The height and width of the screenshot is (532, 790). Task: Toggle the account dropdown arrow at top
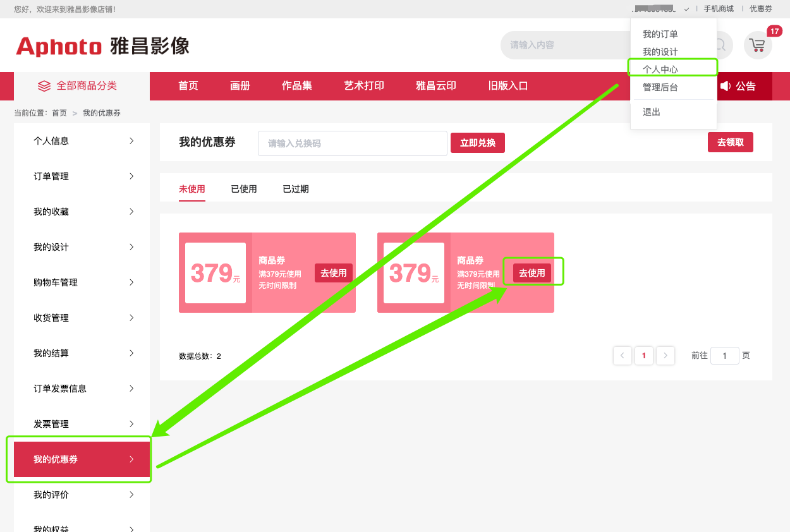686,9
